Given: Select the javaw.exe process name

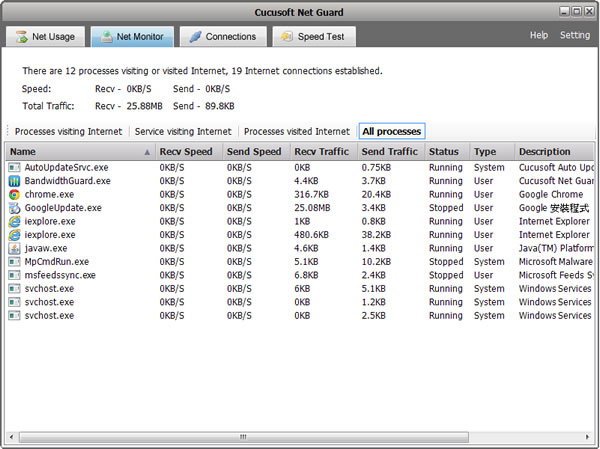Looking at the screenshot, I should (x=46, y=248).
